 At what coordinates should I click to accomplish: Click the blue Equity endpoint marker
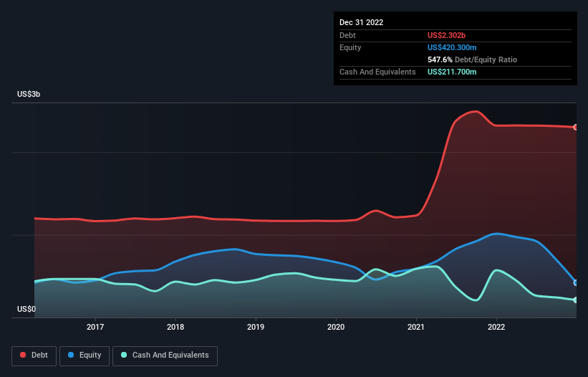pyautogui.click(x=576, y=283)
